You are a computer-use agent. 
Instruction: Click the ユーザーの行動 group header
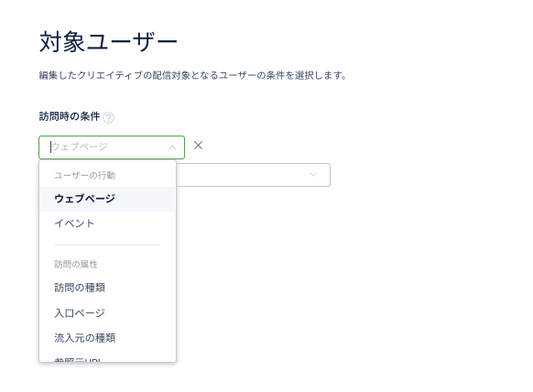pyautogui.click(x=84, y=176)
